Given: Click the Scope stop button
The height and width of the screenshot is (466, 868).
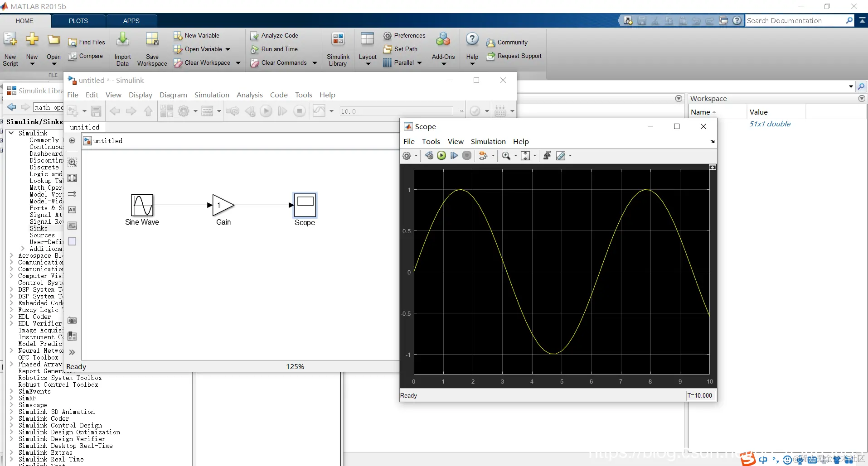Looking at the screenshot, I should tap(467, 156).
